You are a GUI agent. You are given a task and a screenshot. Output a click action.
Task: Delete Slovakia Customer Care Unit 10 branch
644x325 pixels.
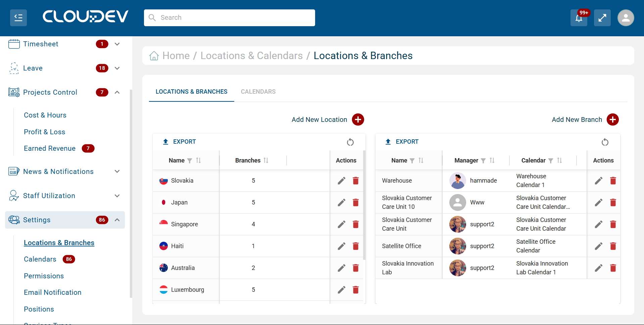click(x=613, y=202)
